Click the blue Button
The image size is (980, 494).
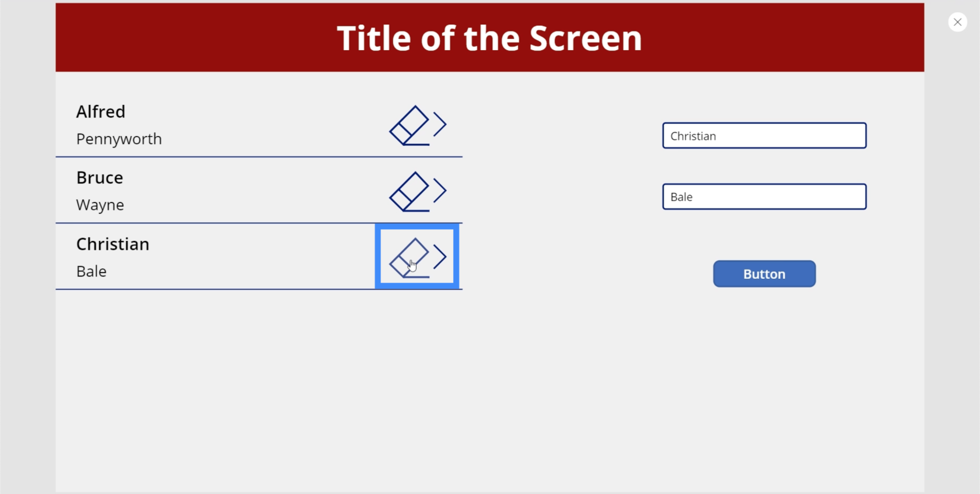click(764, 274)
